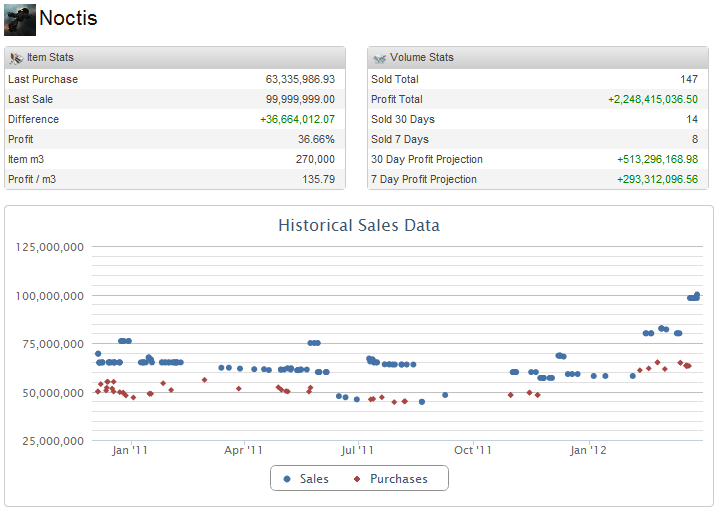Click the red diamond Purchases legend marker
This screenshot has width=718, height=509.
pyautogui.click(x=357, y=479)
